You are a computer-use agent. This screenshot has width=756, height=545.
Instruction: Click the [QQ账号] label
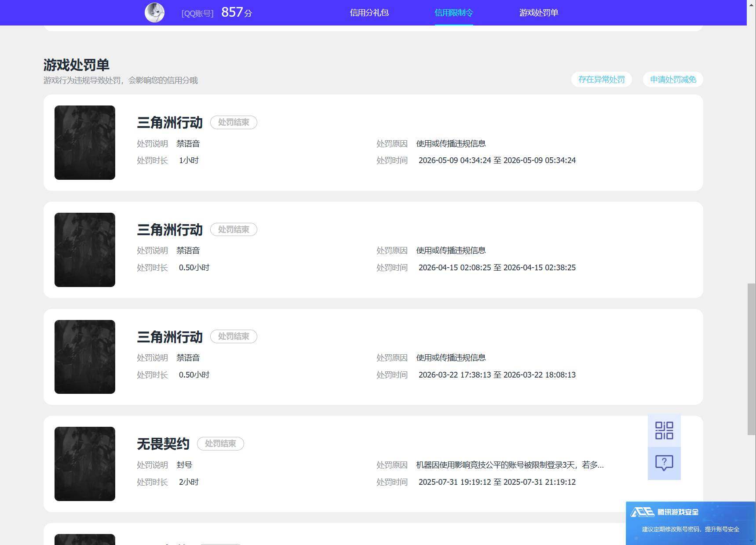click(x=197, y=14)
